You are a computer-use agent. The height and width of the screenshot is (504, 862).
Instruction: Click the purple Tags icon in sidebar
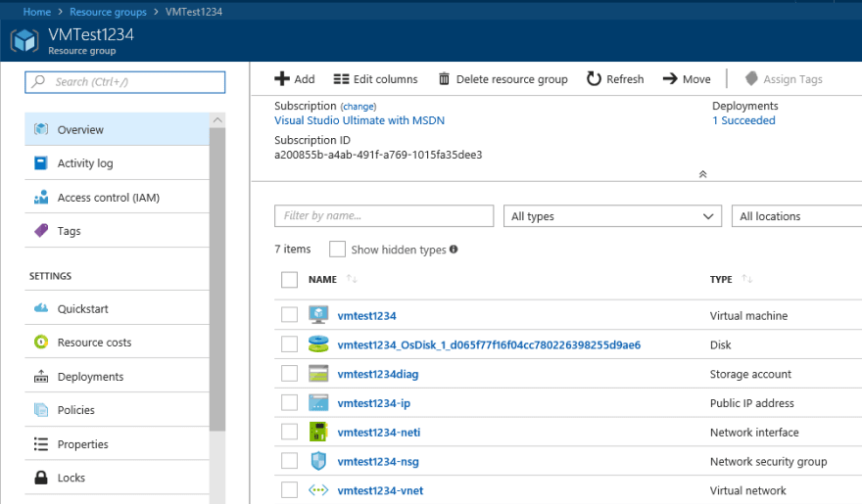[41, 231]
